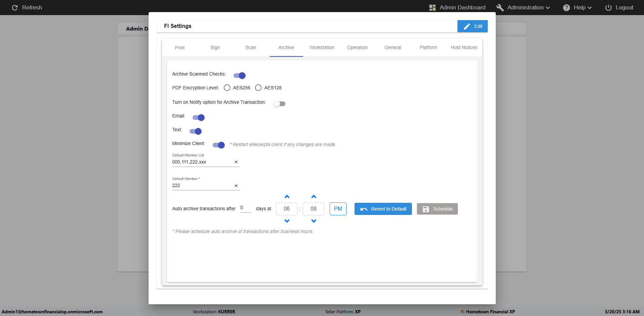The height and width of the screenshot is (316, 644).
Task: Switch to the Sign tab
Action: coord(215,48)
